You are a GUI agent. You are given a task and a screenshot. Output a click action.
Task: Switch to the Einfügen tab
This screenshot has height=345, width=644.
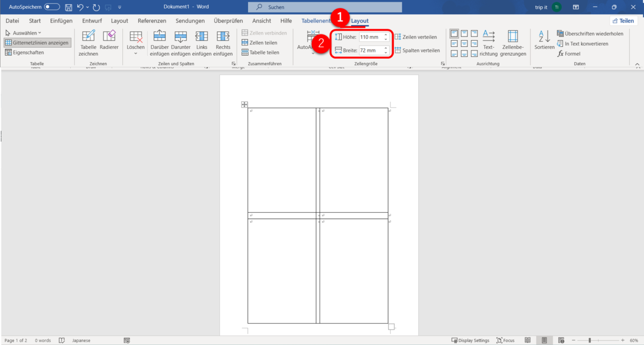coord(61,21)
